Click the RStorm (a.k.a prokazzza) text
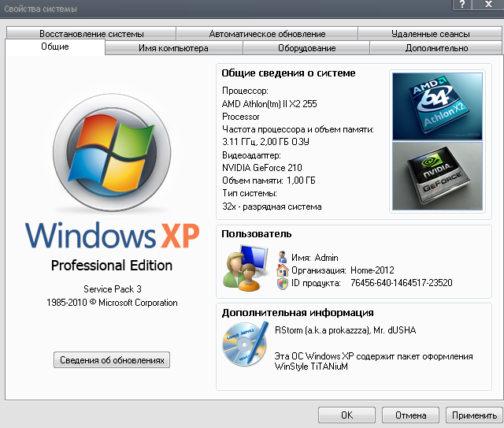The height and width of the screenshot is (428, 504). click(322, 330)
